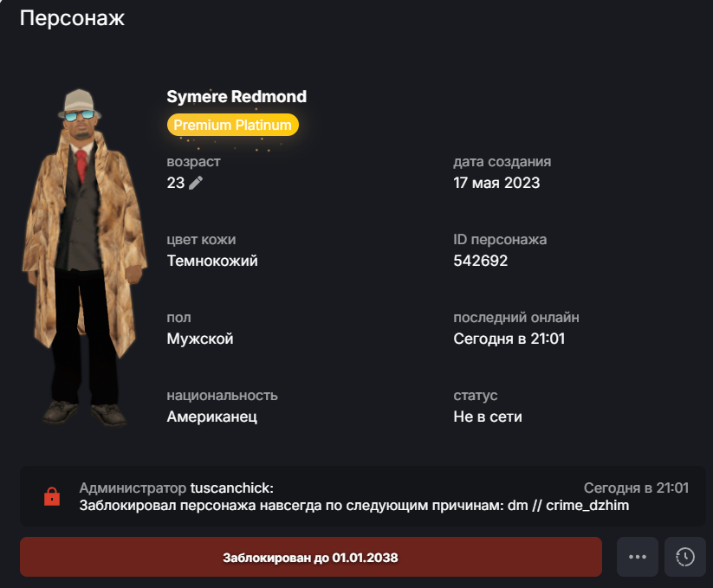Click the Symere Redmond character name
Screen dimensions: 713x588
pos(237,96)
